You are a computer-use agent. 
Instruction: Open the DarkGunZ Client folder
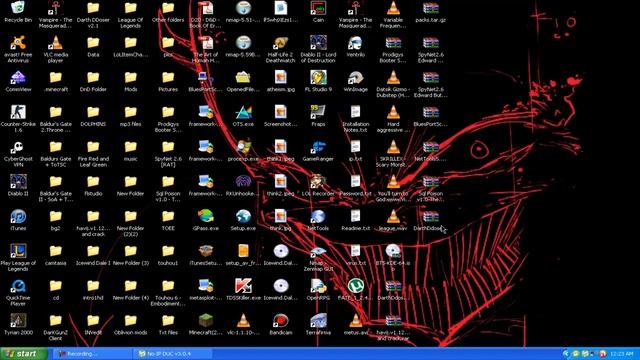tap(56, 320)
